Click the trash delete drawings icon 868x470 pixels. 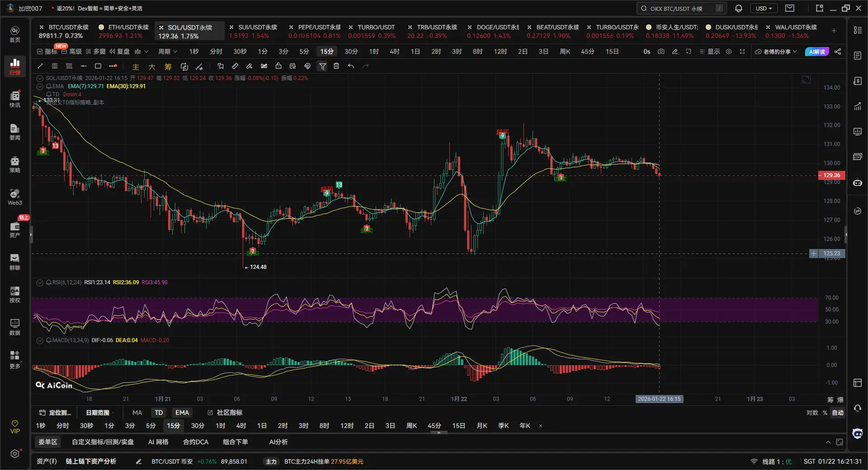[x=336, y=66]
